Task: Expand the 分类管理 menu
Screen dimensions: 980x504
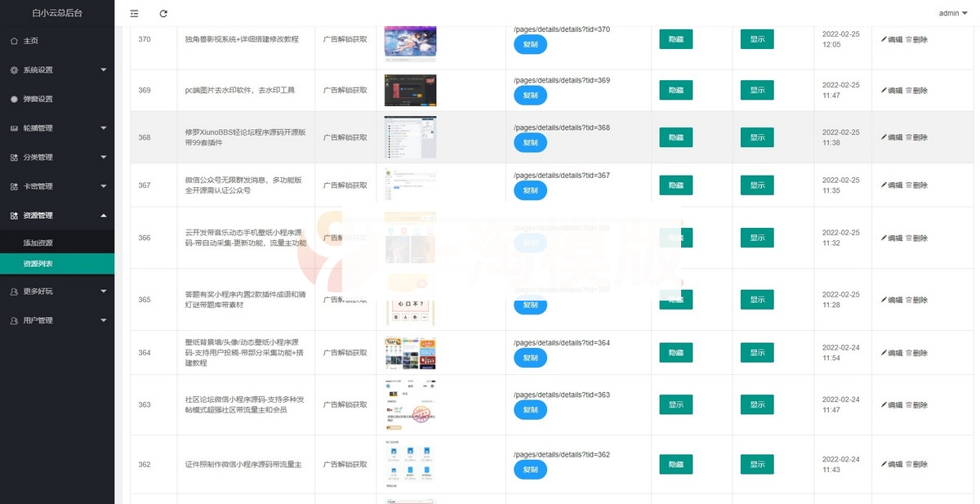Action: pyautogui.click(x=57, y=157)
